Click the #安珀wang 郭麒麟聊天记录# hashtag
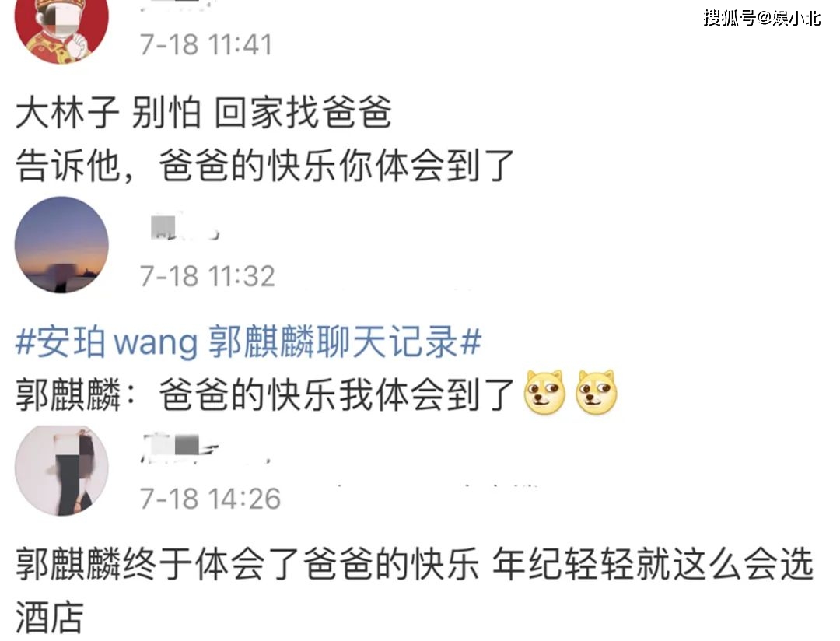The height and width of the screenshot is (641, 840). pos(249,342)
